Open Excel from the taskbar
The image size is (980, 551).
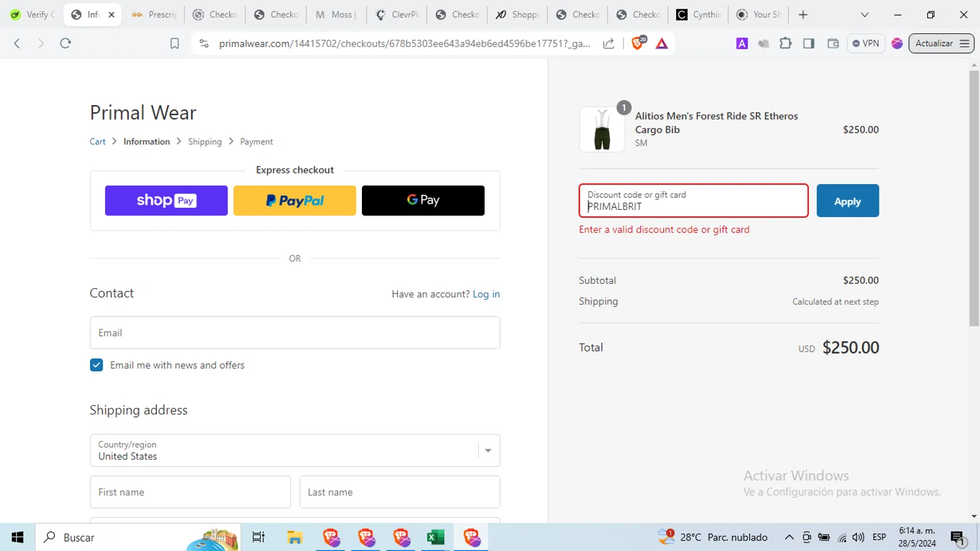click(x=436, y=537)
